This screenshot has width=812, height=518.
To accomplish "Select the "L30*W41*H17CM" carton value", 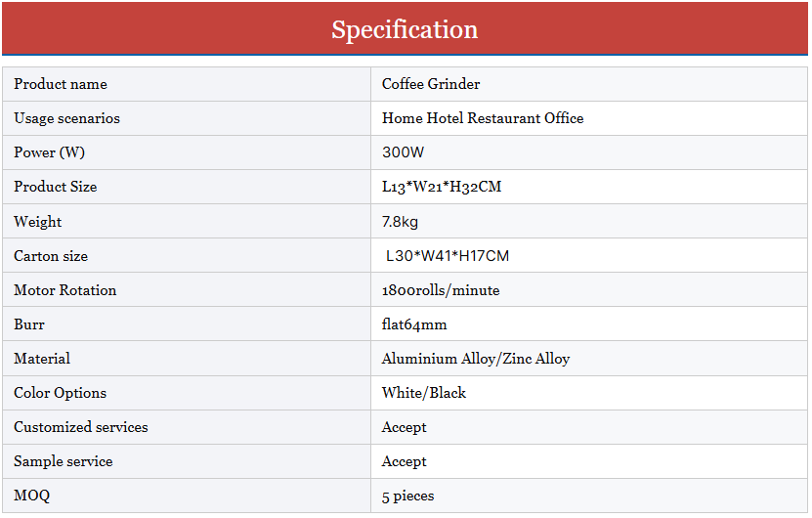I will point(448,256).
